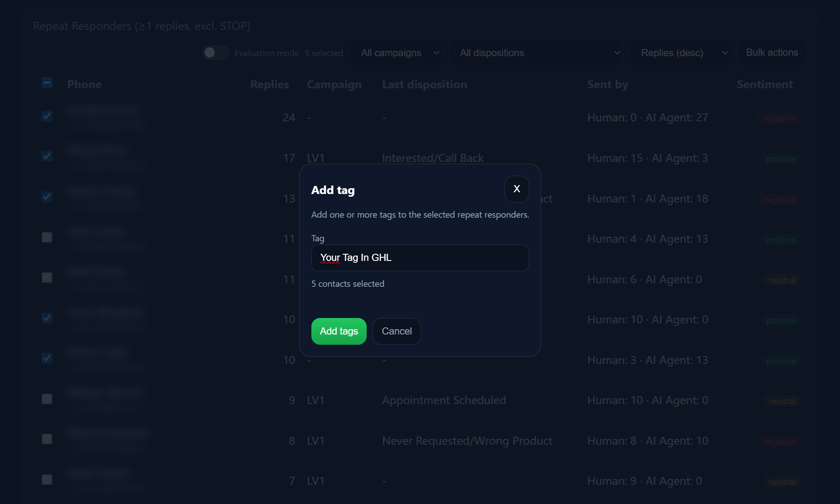Click the Sentiment column header
Screen dimensions: 840x504
pos(765,84)
